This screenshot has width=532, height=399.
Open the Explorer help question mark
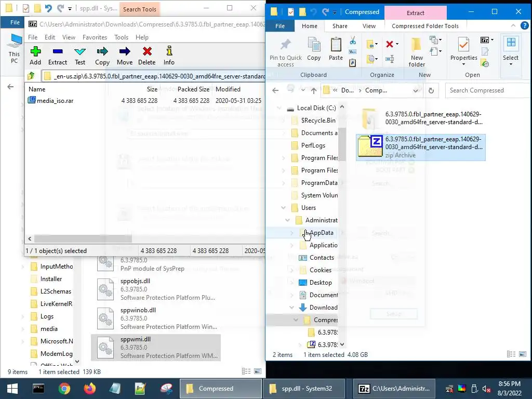[x=525, y=25]
